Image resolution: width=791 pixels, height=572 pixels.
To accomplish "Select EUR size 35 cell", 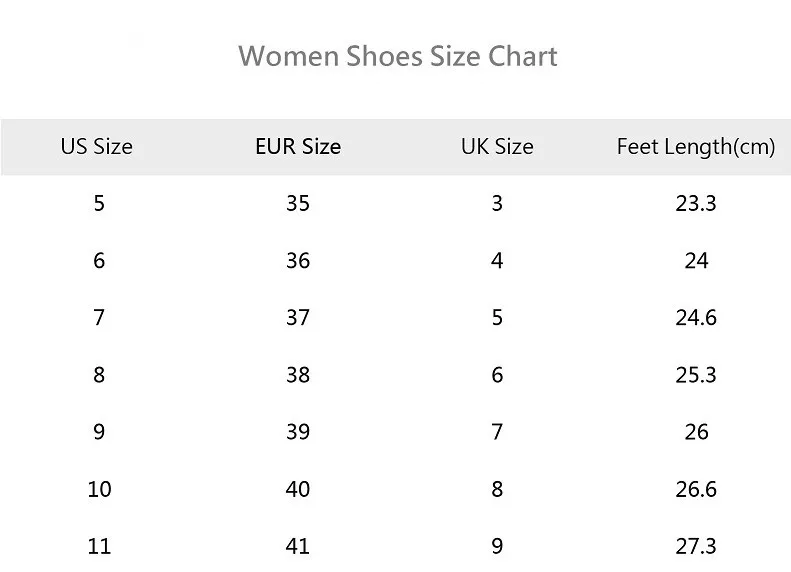I will pyautogui.click(x=298, y=204).
